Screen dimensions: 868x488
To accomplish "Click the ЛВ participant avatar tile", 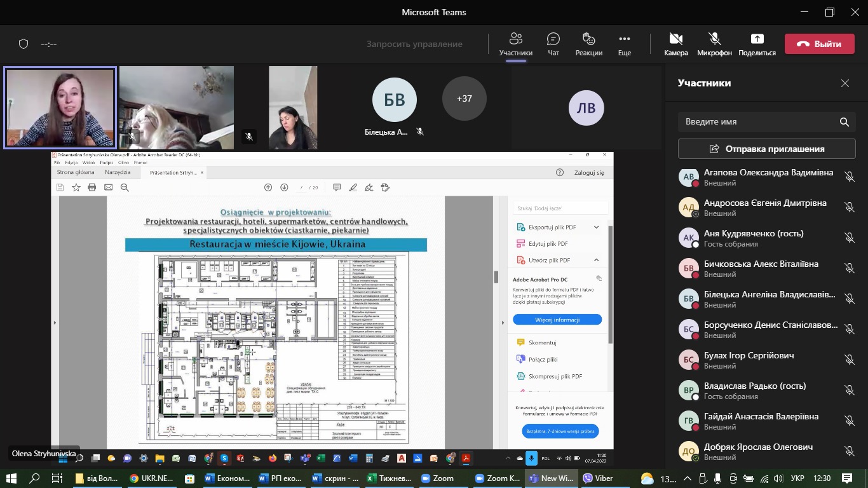I will (586, 108).
